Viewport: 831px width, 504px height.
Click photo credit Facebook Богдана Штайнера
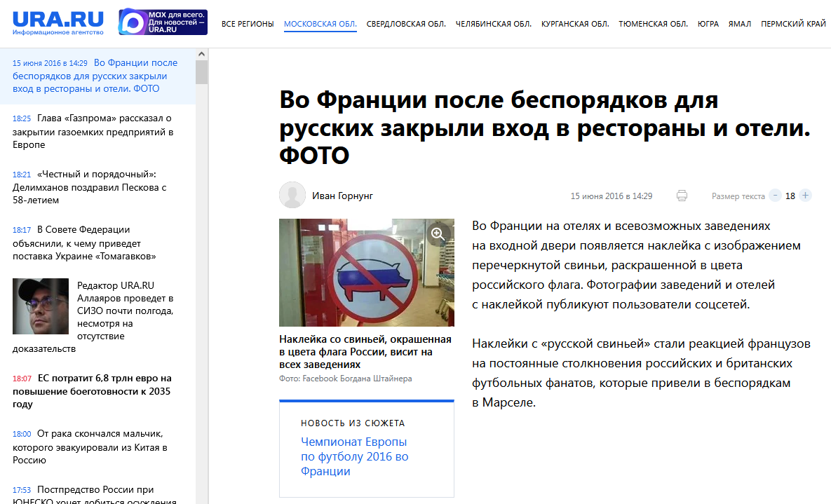(x=346, y=379)
